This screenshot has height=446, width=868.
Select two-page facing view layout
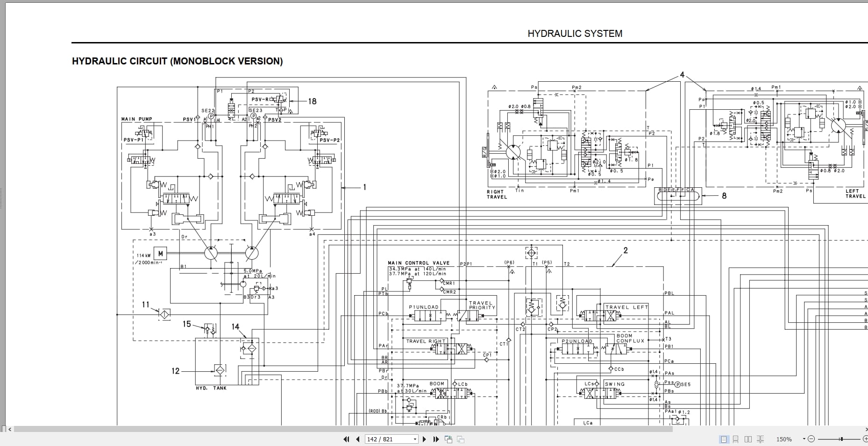[x=748, y=439]
